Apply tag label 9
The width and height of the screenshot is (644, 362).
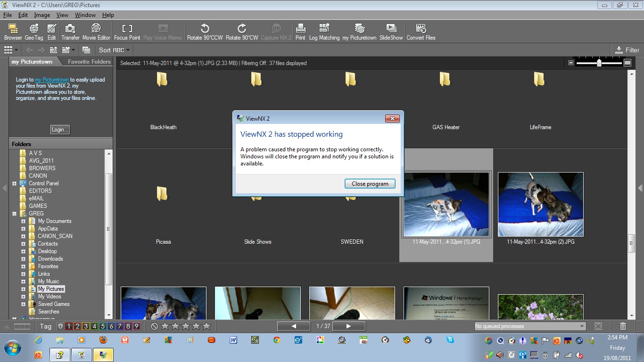pos(137,326)
